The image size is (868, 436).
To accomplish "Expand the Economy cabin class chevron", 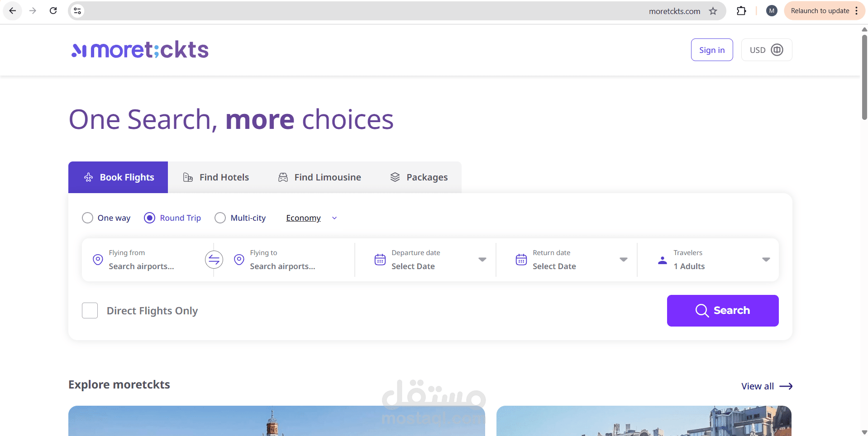I will click(x=334, y=218).
